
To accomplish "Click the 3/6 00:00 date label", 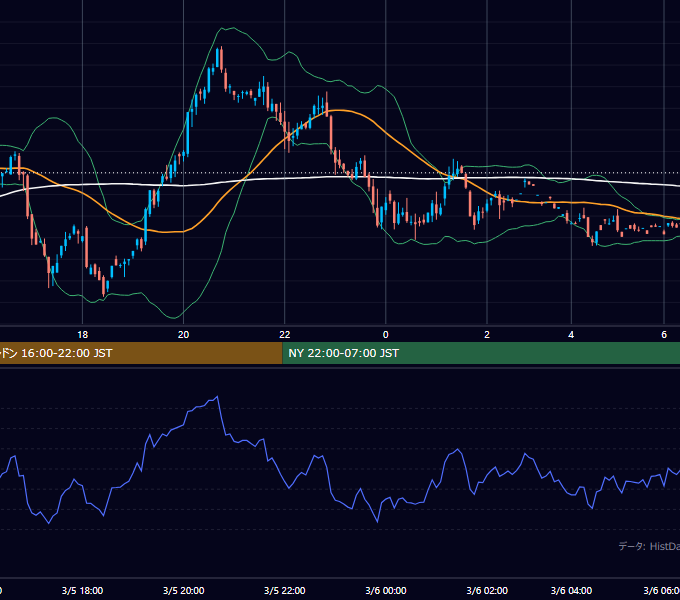I will click(386, 590).
